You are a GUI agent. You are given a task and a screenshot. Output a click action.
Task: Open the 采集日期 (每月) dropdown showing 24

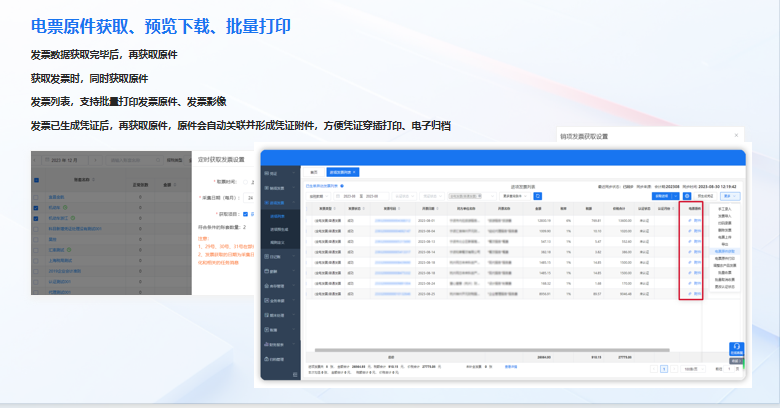[x=251, y=197]
